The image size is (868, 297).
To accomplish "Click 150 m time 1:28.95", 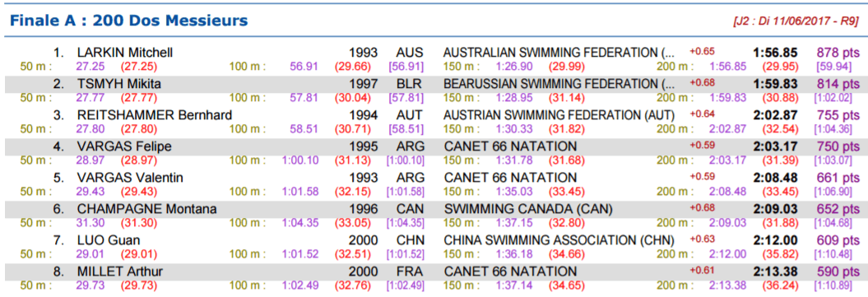I will point(513,98).
